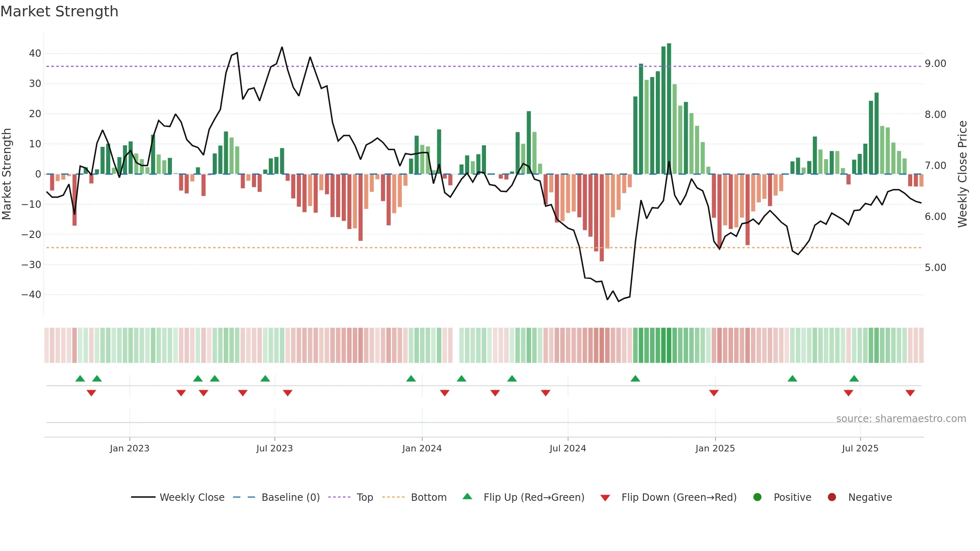The image size is (980, 551).
Task: Click the Market Strength vertical axis title
Action: [x=7, y=174]
